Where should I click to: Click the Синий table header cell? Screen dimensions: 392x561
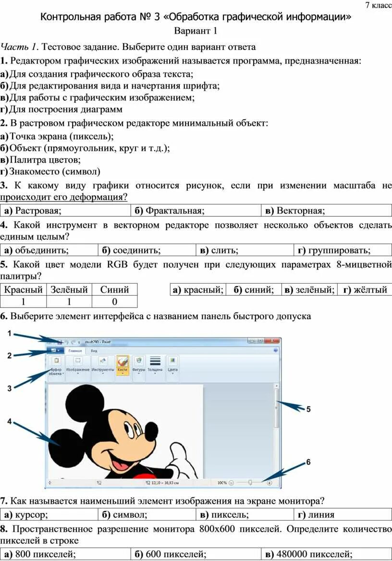click(114, 289)
